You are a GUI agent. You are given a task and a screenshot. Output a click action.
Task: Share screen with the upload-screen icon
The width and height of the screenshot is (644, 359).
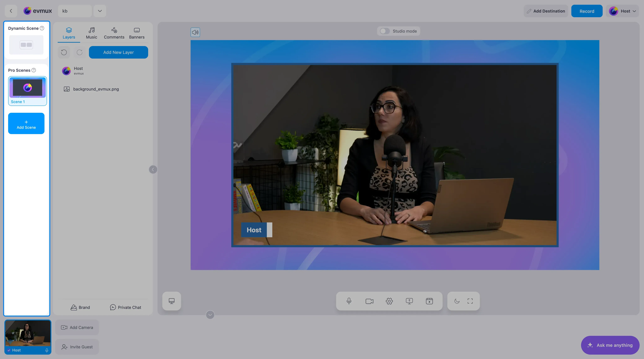point(409,301)
